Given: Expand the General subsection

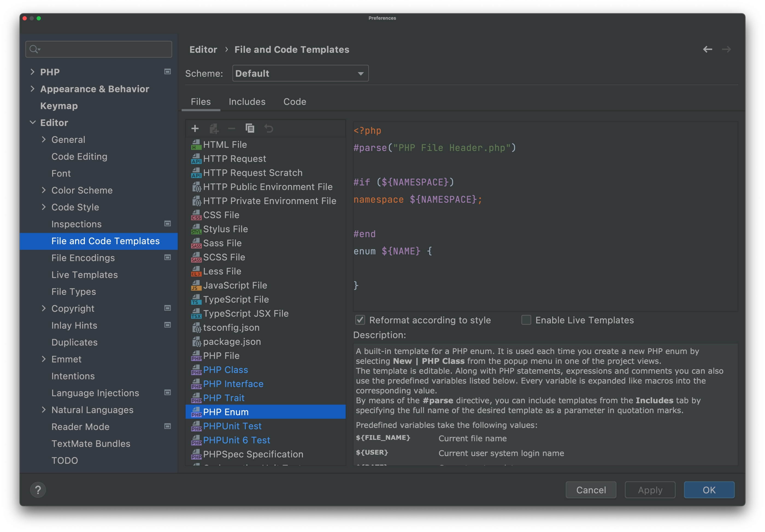Looking at the screenshot, I should tap(44, 139).
